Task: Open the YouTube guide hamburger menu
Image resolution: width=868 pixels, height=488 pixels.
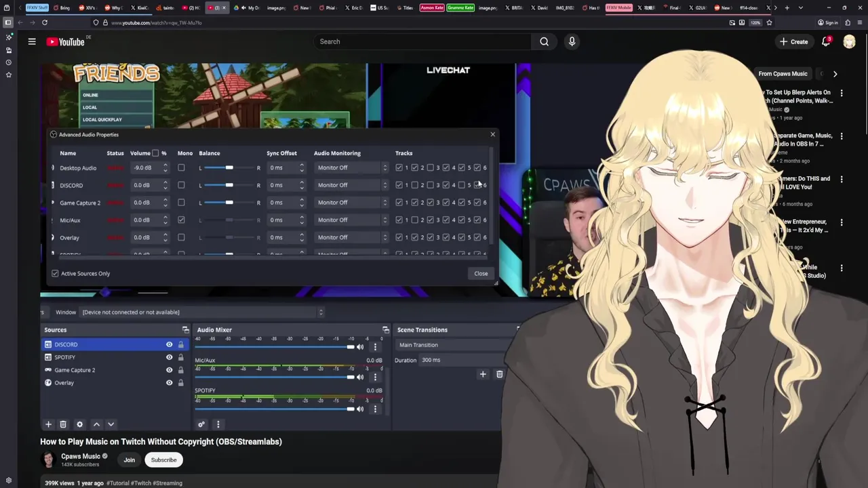Action: (32, 42)
